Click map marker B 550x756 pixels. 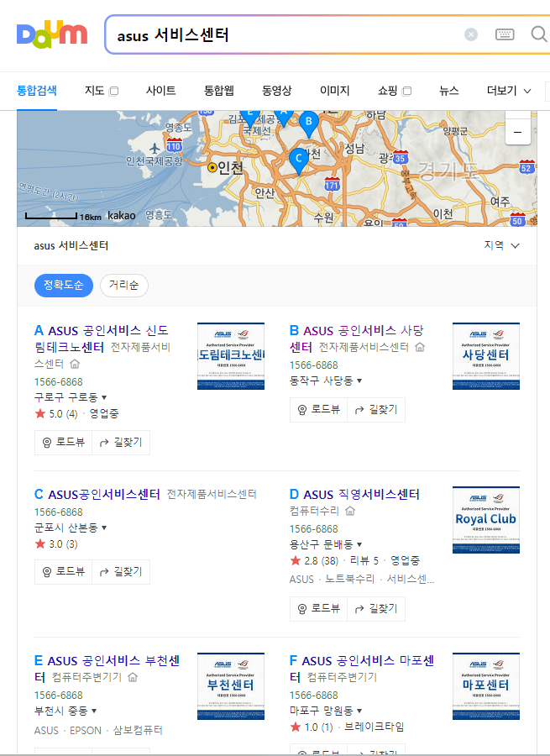click(308, 123)
